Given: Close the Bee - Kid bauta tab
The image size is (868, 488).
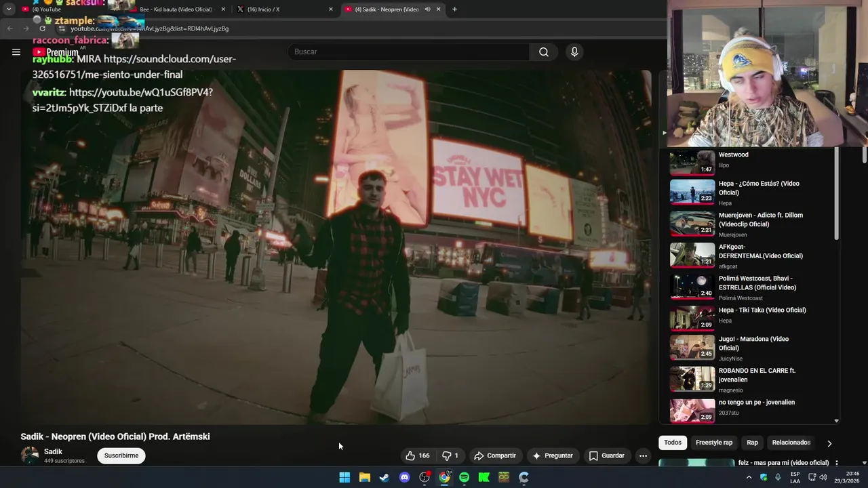Looking at the screenshot, I should [223, 9].
